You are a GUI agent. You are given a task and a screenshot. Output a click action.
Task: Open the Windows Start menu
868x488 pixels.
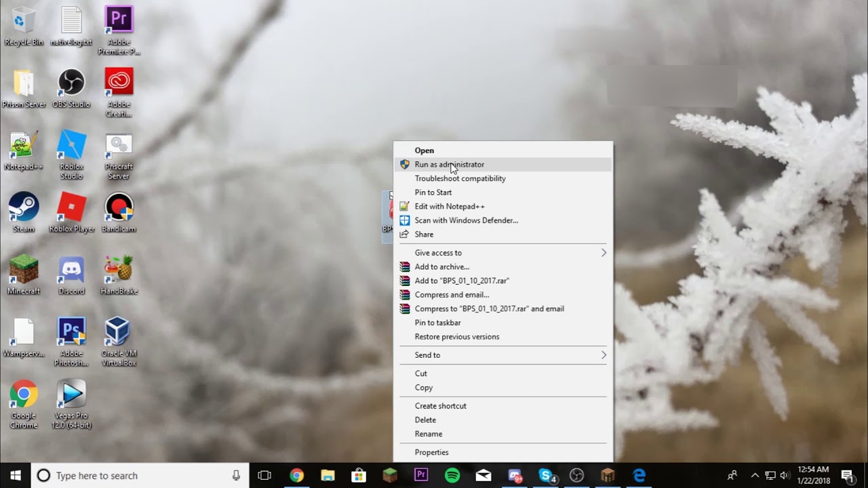tap(16, 475)
